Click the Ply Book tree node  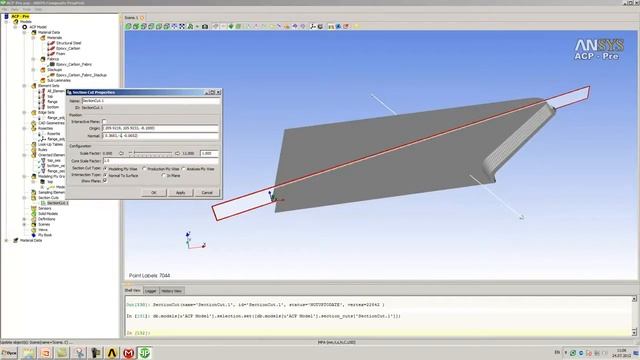[45, 235]
